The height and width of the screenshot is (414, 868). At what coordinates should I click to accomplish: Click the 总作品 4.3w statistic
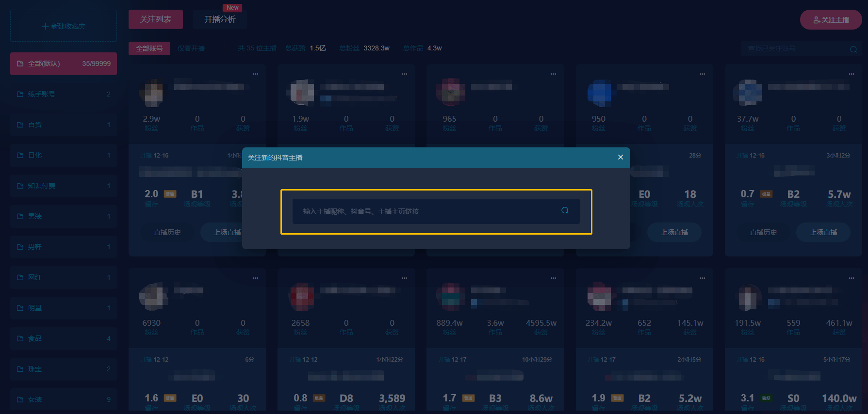422,48
